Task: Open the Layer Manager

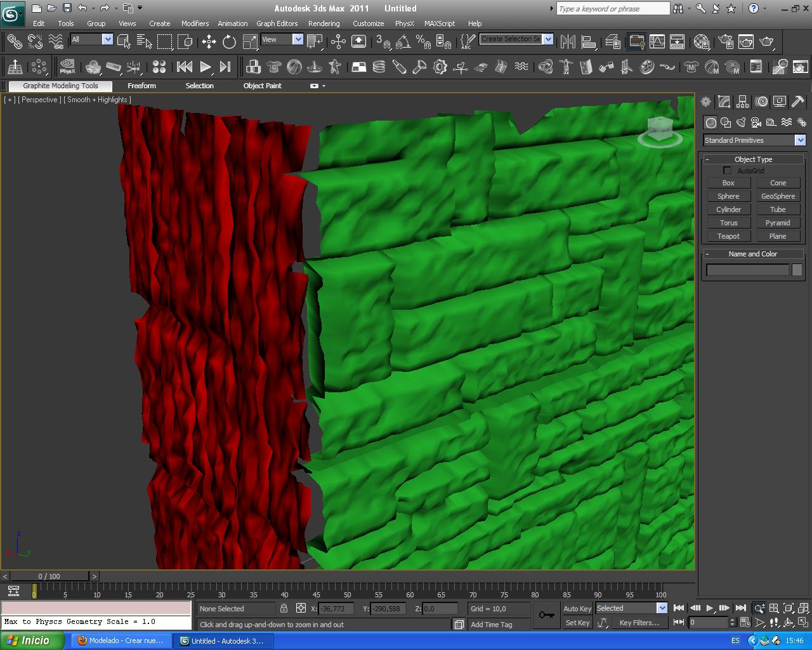Action: [x=613, y=42]
